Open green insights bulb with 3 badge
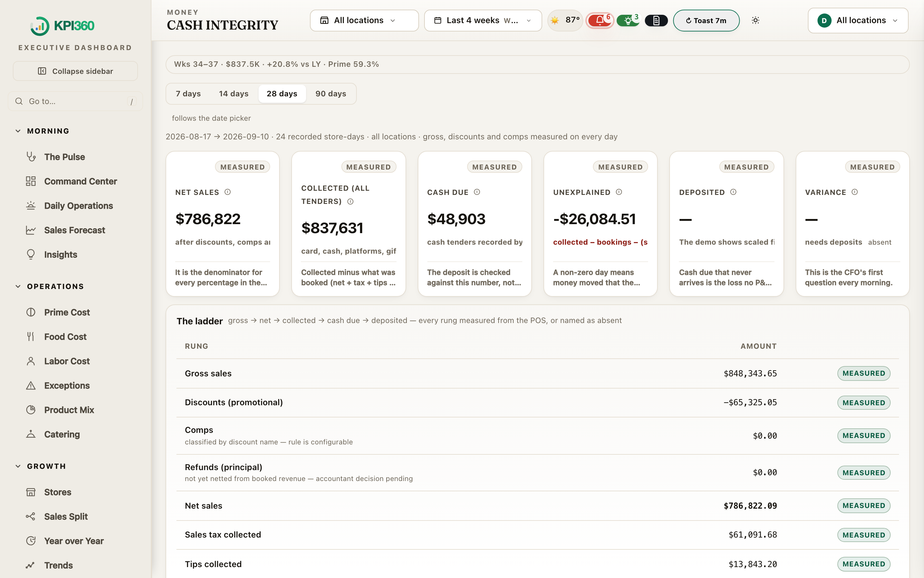This screenshot has width=924, height=578. (628, 20)
